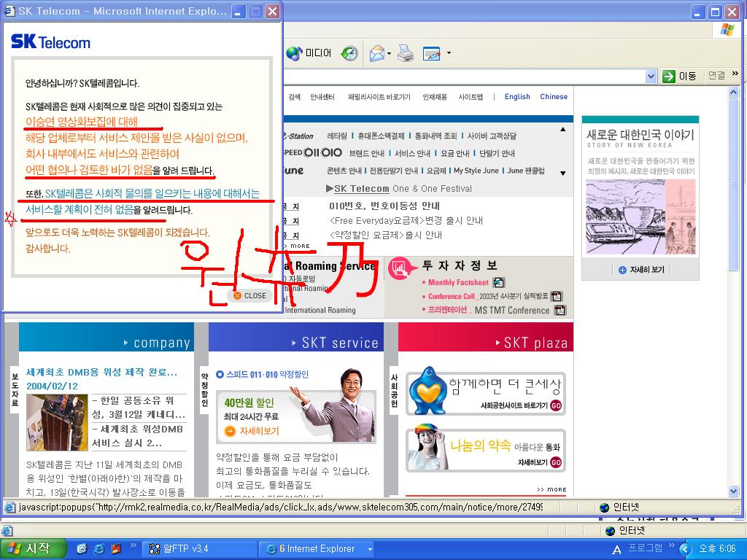Open the 약정할인 요금제 출시 안내 notice
This screenshot has width=747, height=560.
click(386, 236)
